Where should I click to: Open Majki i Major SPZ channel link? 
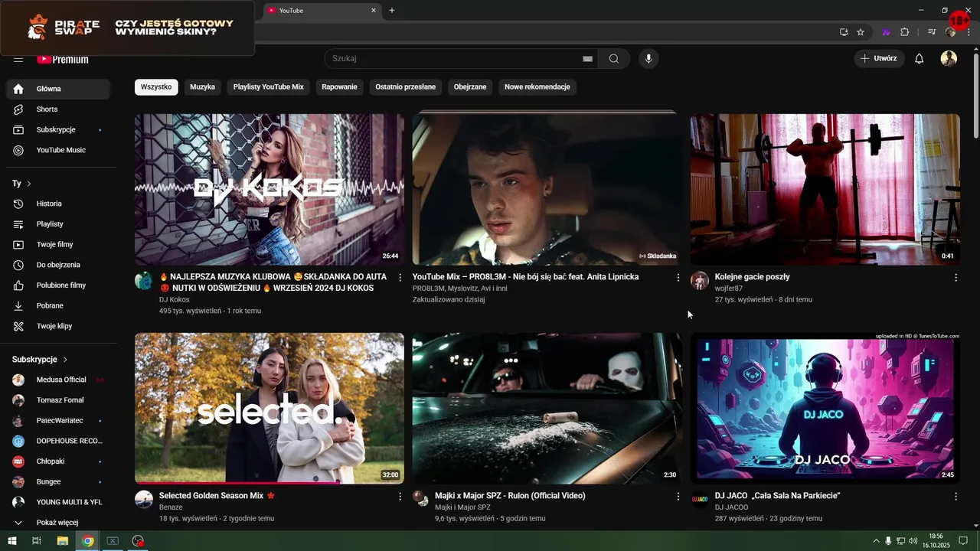pyautogui.click(x=462, y=507)
